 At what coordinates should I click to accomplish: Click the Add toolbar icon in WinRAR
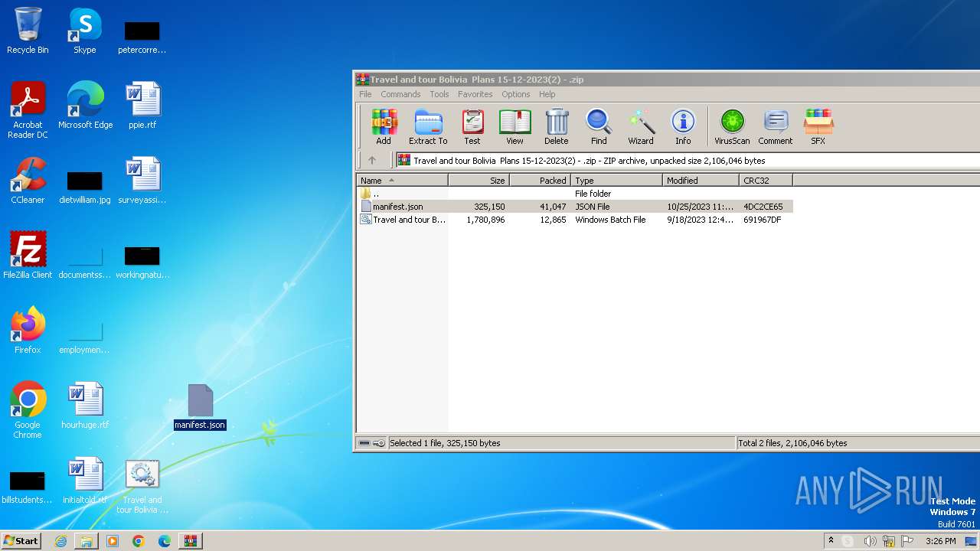coord(384,127)
